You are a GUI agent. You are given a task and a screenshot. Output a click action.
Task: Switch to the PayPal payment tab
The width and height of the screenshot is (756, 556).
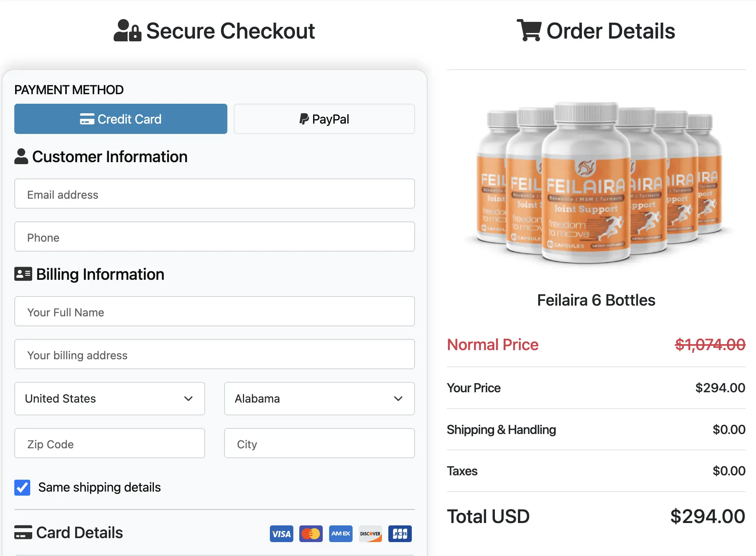[x=324, y=119]
